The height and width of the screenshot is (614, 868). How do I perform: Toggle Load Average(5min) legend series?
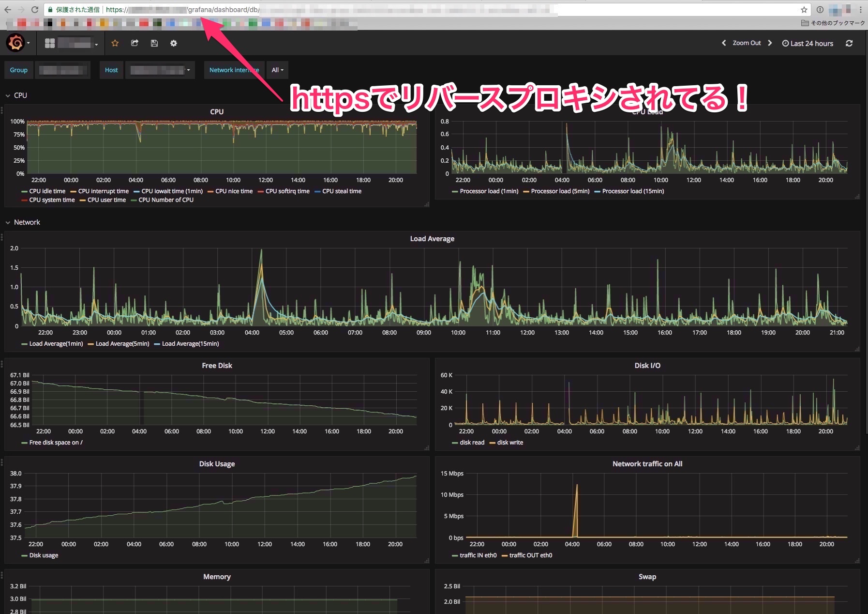point(122,344)
